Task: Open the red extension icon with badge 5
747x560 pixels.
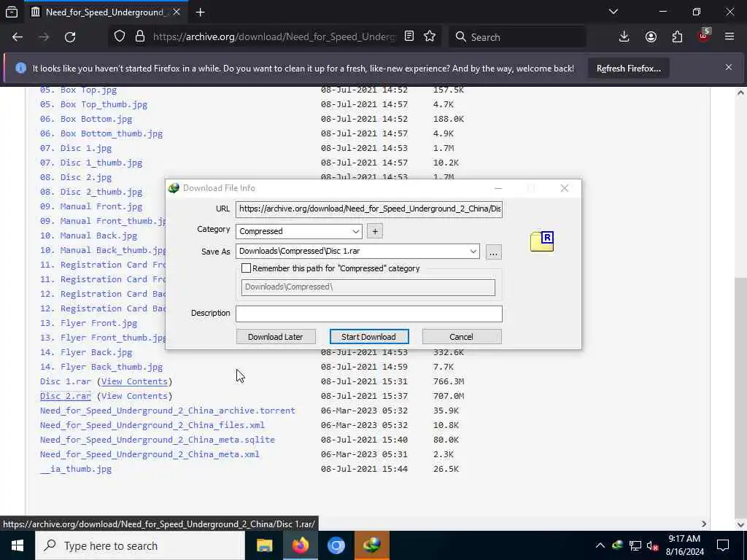Action: pos(704,36)
